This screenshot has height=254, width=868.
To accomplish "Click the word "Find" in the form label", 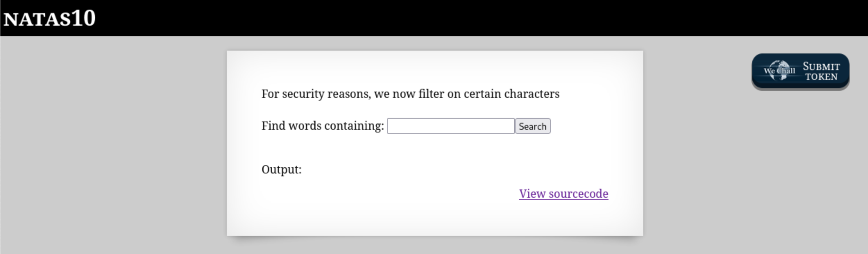I will point(273,126).
